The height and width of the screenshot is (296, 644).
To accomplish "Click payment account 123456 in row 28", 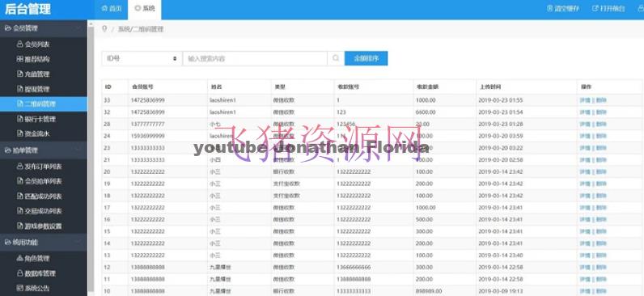I will 345,124.
